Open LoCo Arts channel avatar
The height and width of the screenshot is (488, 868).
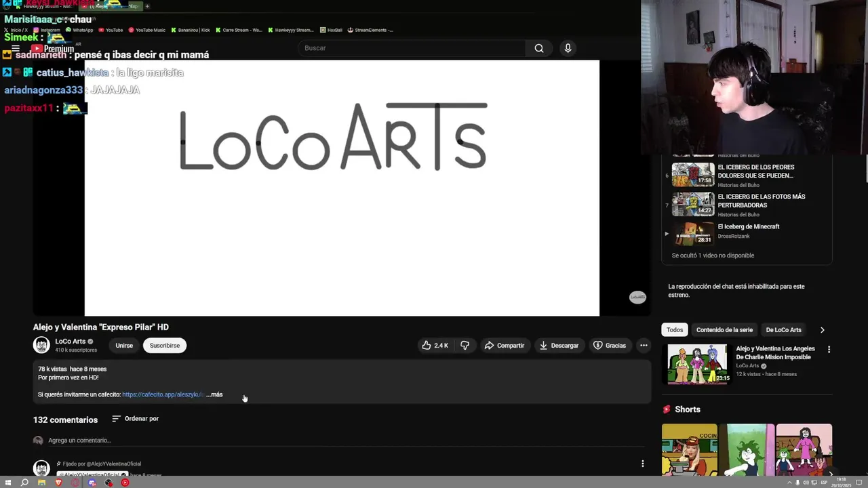(41, 345)
